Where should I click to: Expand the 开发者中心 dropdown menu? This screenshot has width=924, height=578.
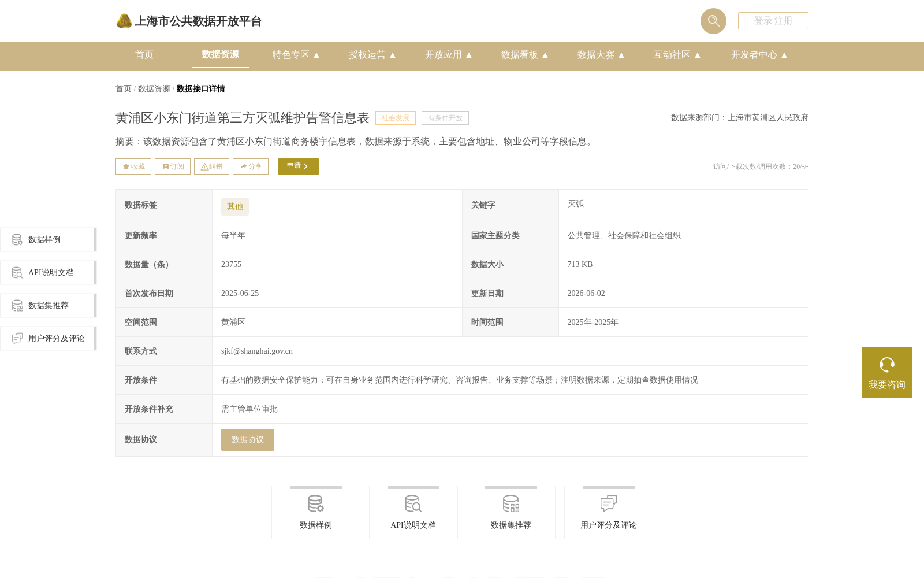(x=759, y=55)
